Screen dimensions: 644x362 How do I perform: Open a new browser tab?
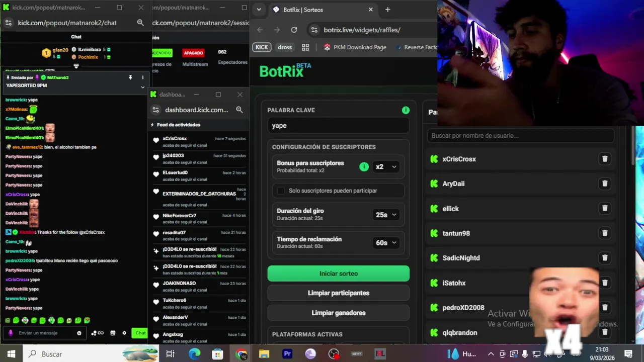click(387, 10)
